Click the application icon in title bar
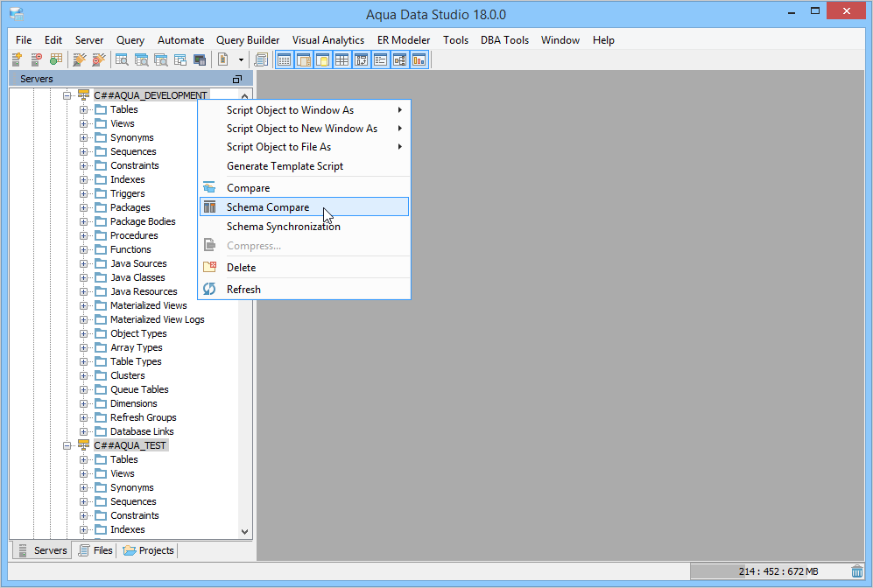Screen dimensions: 873x588 tap(17, 14)
